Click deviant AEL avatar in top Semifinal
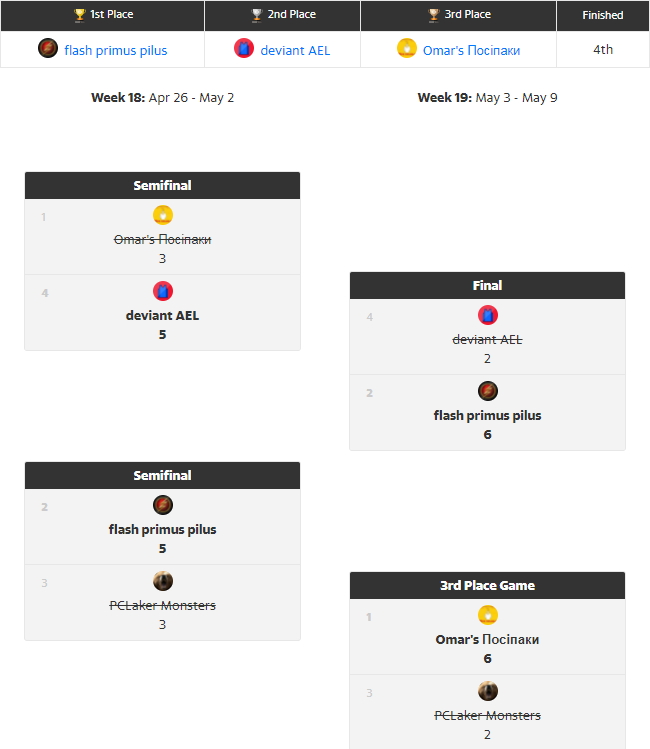The height and width of the screenshot is (749, 650). [163, 291]
